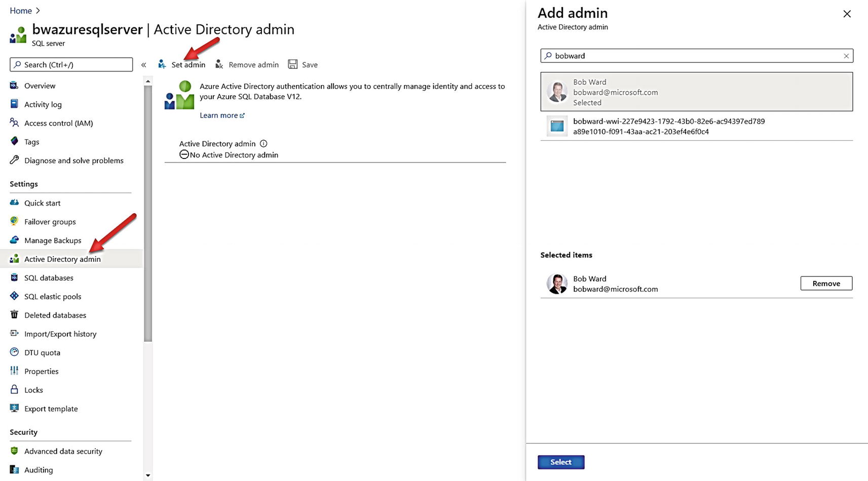
Task: Open Overview in the left menu
Action: (40, 86)
